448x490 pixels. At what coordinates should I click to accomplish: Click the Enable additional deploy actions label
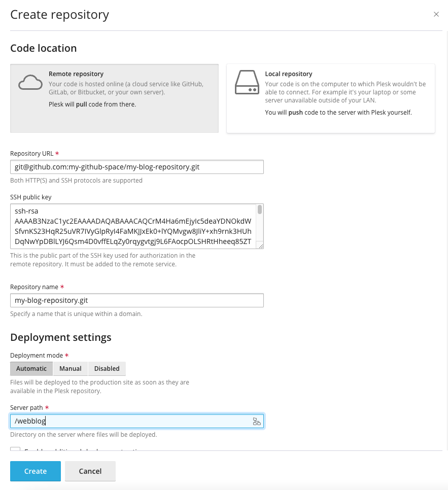coord(76,451)
